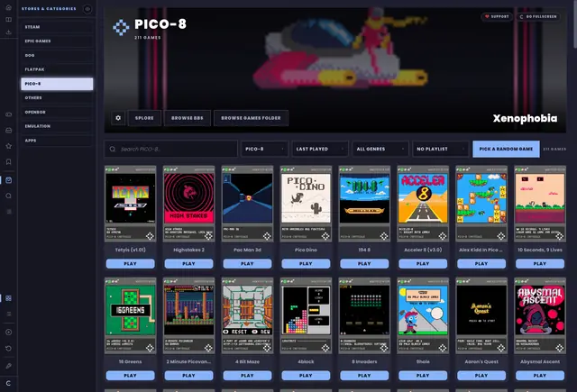Play Highstakes 2
This screenshot has width=577, height=392.
(188, 264)
